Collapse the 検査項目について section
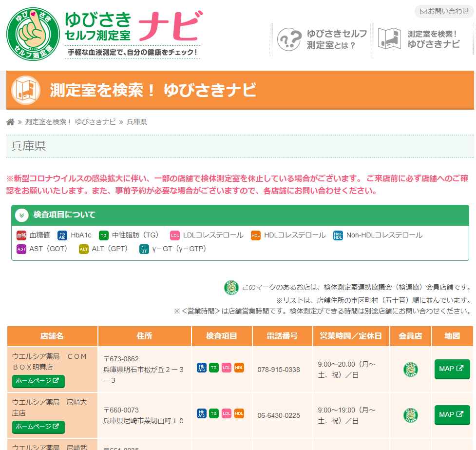 click(x=22, y=215)
